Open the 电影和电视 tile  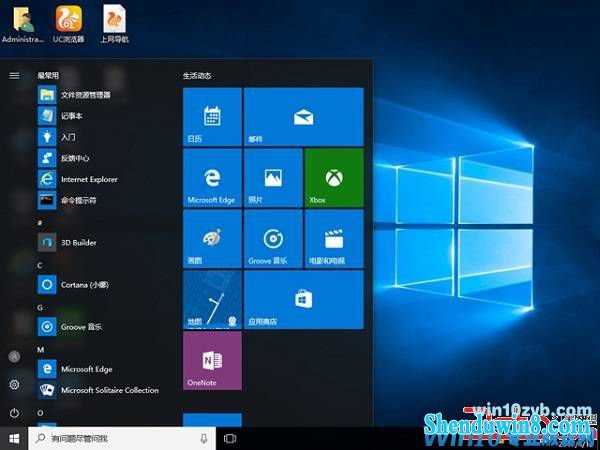334,239
